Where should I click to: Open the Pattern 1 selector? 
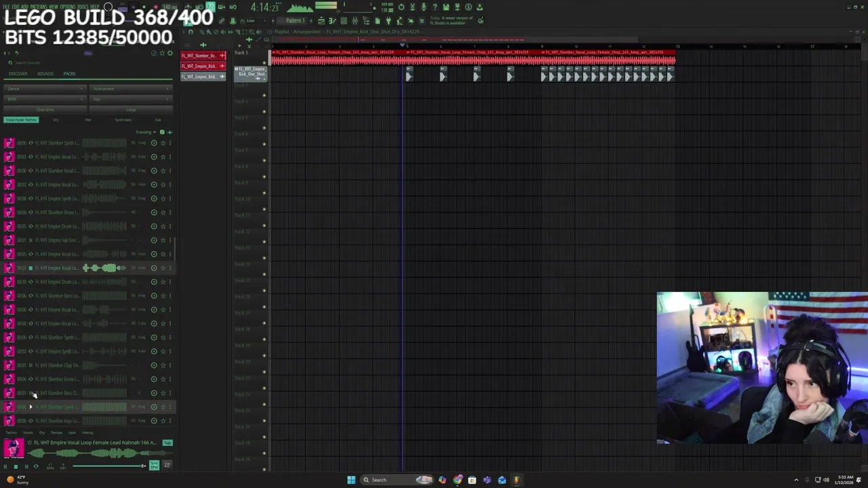click(296, 21)
